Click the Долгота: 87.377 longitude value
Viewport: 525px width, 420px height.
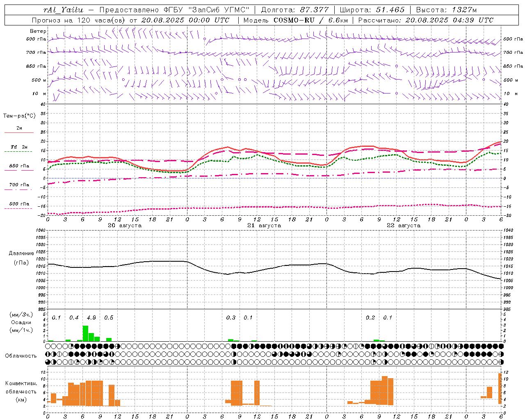[x=294, y=10]
